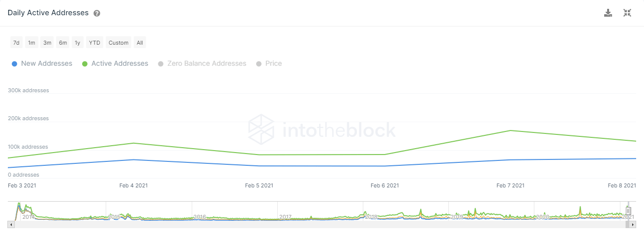Image resolution: width=644 pixels, height=234 pixels.
Task: Click the navigator scrollbar left arrow
Action: click(x=11, y=224)
